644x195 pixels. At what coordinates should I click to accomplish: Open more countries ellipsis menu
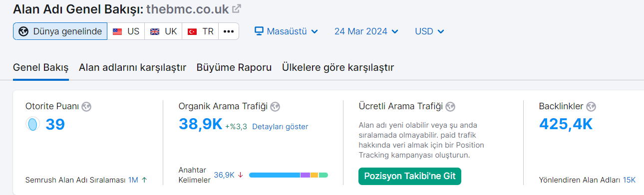coord(229,31)
